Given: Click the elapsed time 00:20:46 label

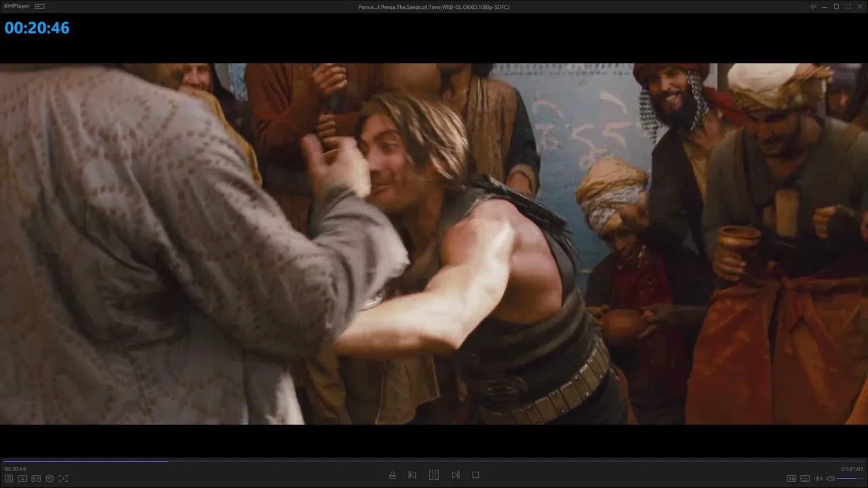Looking at the screenshot, I should coord(15,469).
